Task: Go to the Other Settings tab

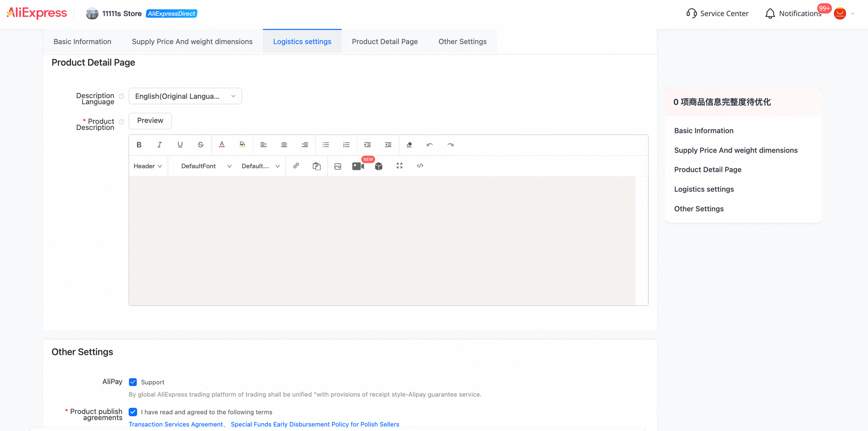Action: click(463, 42)
